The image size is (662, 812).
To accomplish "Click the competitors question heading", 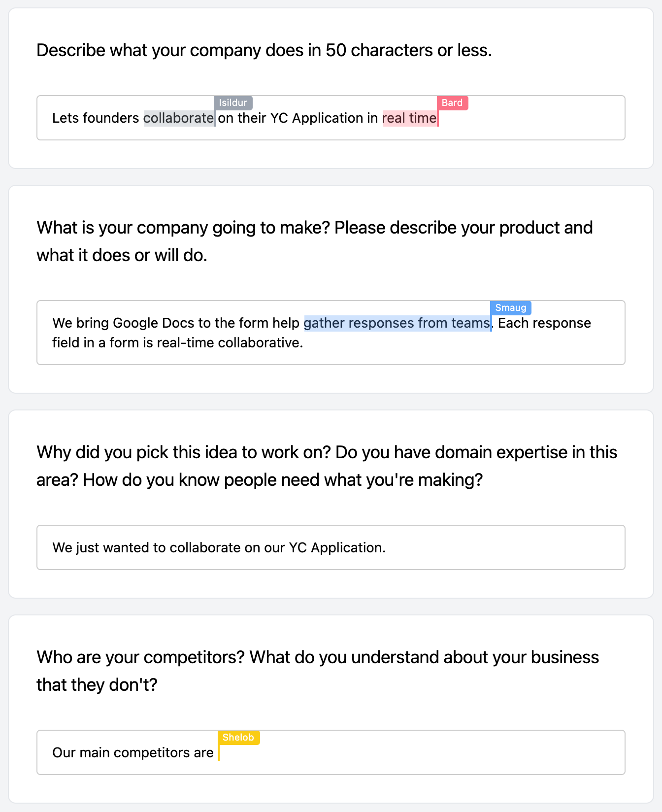I will (318, 671).
